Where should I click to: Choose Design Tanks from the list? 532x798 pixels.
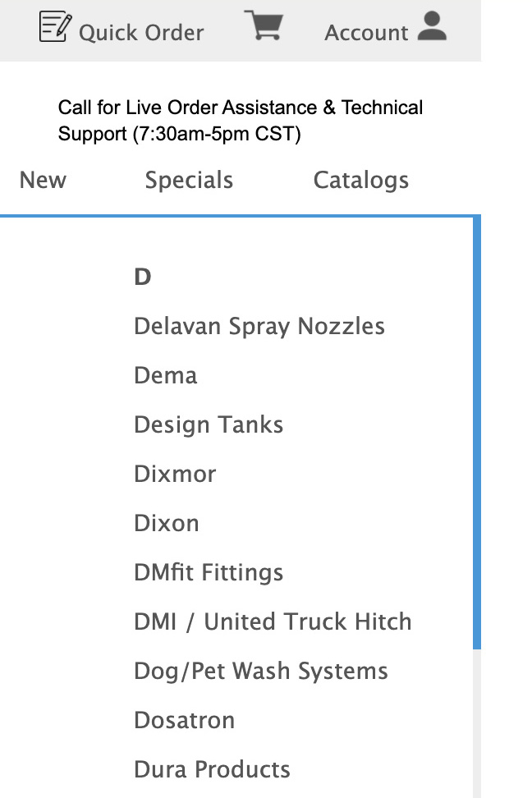209,424
